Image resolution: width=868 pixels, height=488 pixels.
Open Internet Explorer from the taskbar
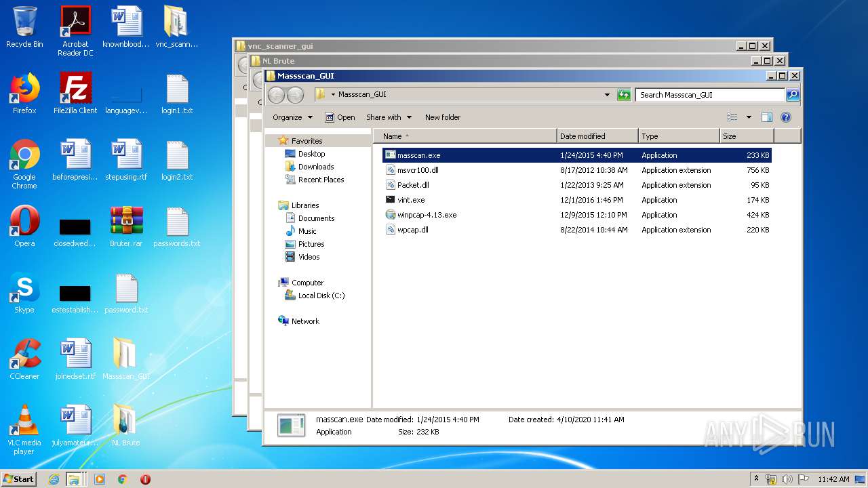[54, 479]
